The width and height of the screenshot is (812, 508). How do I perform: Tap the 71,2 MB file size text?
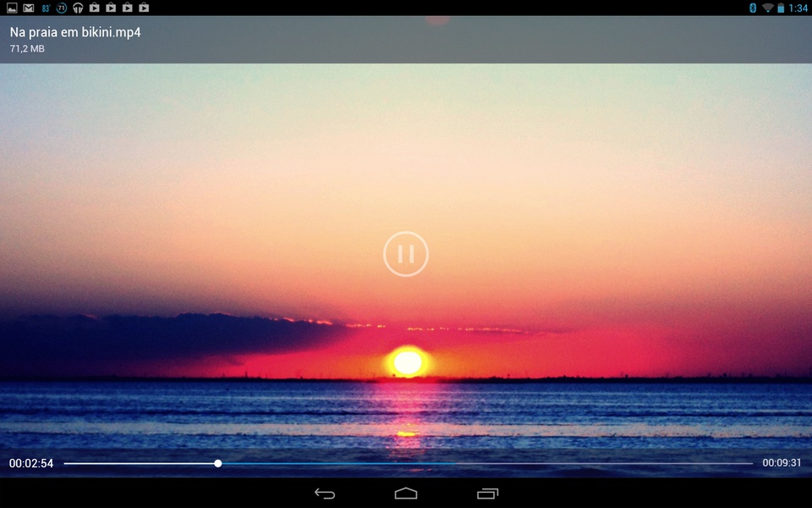click(x=27, y=49)
